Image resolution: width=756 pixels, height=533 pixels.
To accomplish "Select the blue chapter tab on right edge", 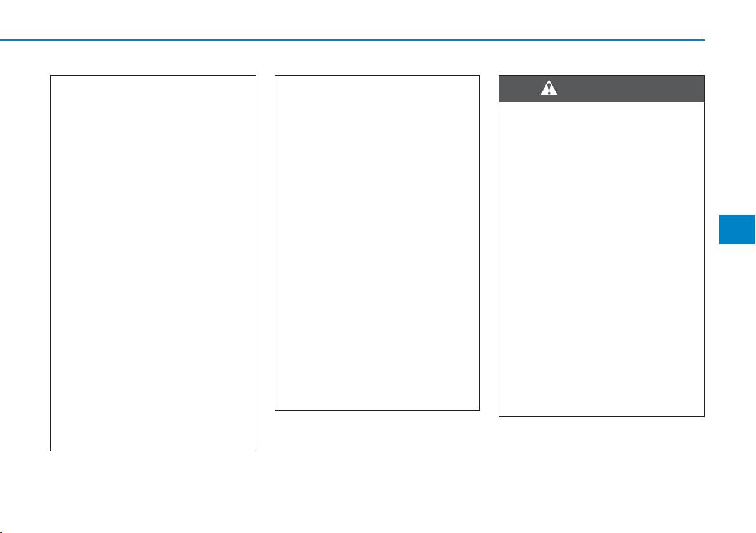I will 737,230.
